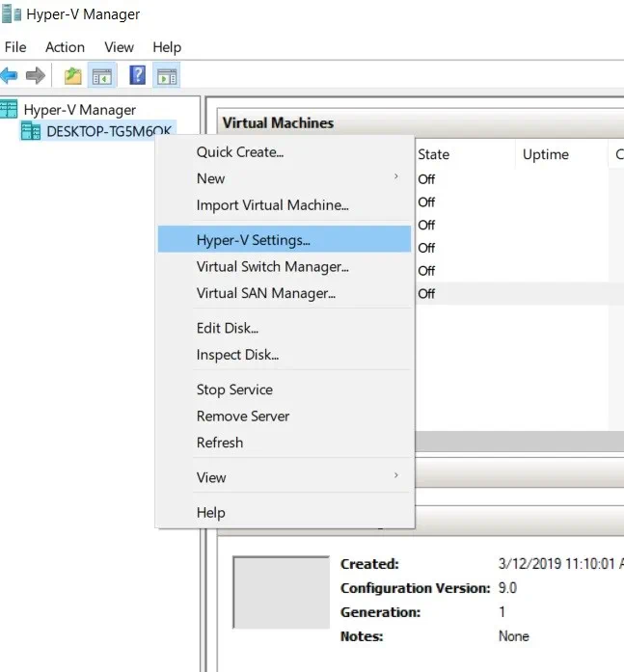Toggle the Show/Hide Console Tree icon
624x672 pixels.
[100, 75]
